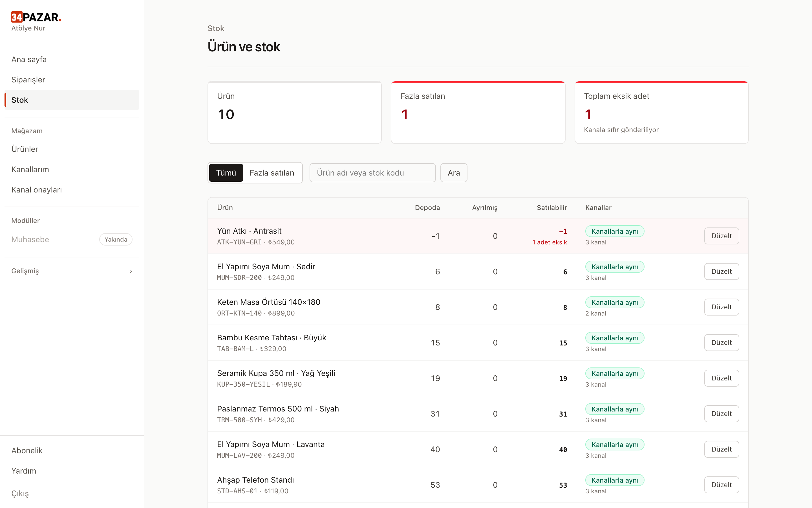Select Stok in the sidebar
812x508 pixels.
pyautogui.click(x=72, y=100)
